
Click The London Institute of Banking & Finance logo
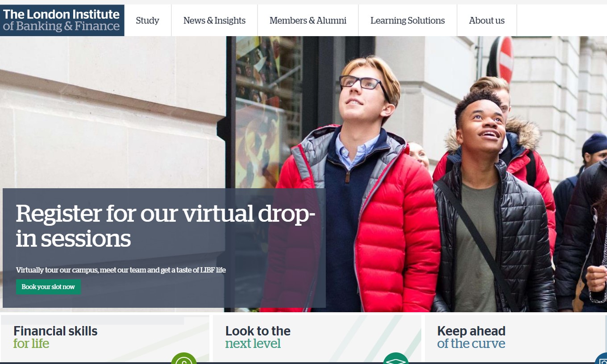62,21
